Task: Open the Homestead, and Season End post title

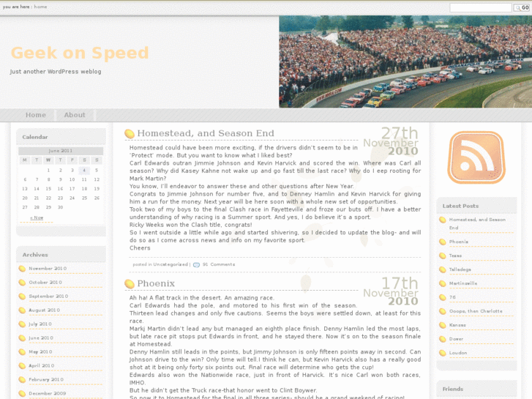Action: 206,133
